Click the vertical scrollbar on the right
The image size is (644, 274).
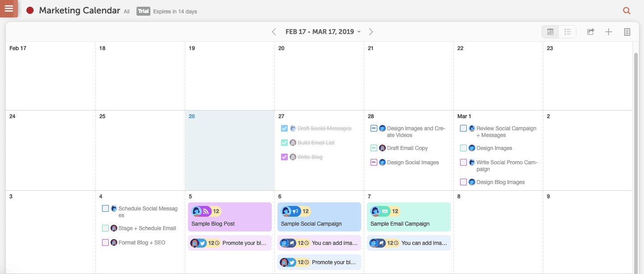click(636, 157)
